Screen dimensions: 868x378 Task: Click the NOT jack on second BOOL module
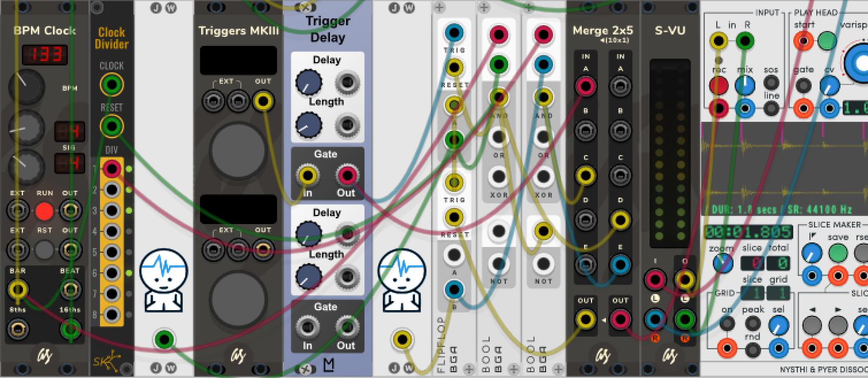point(543,264)
